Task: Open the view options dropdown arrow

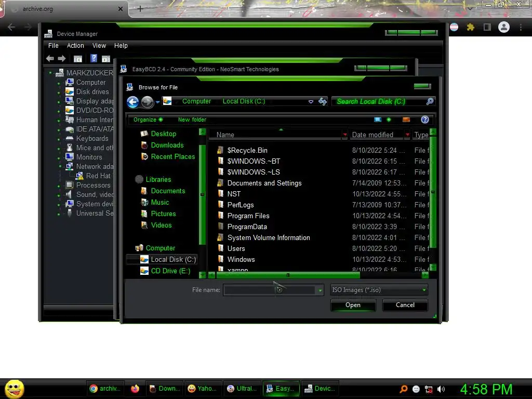Action: click(389, 119)
